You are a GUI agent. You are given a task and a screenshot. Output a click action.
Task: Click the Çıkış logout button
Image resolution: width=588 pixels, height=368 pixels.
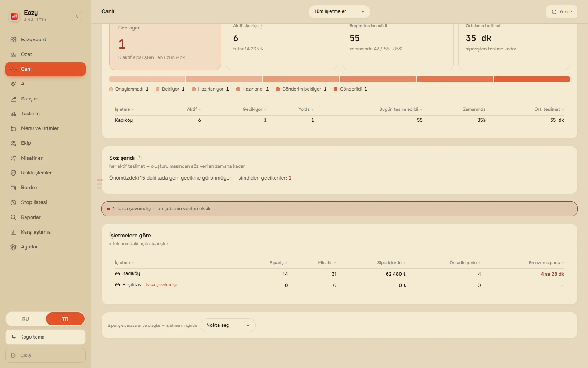[x=45, y=355]
